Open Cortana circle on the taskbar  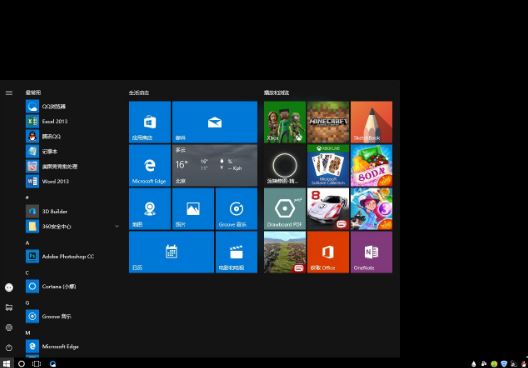(21, 364)
